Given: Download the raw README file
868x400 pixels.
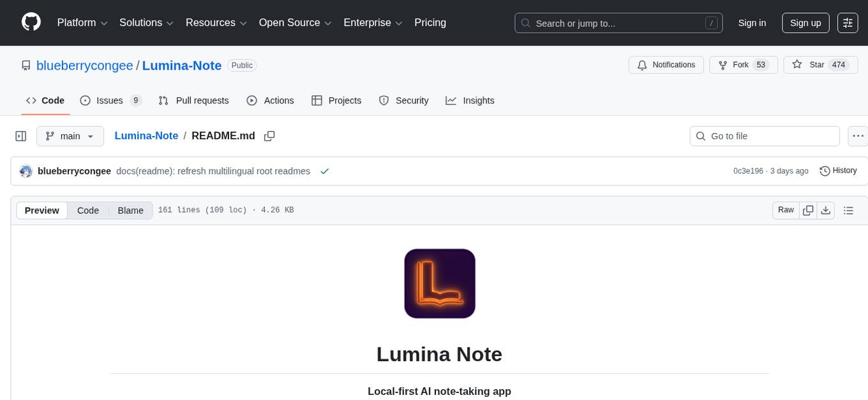Looking at the screenshot, I should [x=826, y=210].
